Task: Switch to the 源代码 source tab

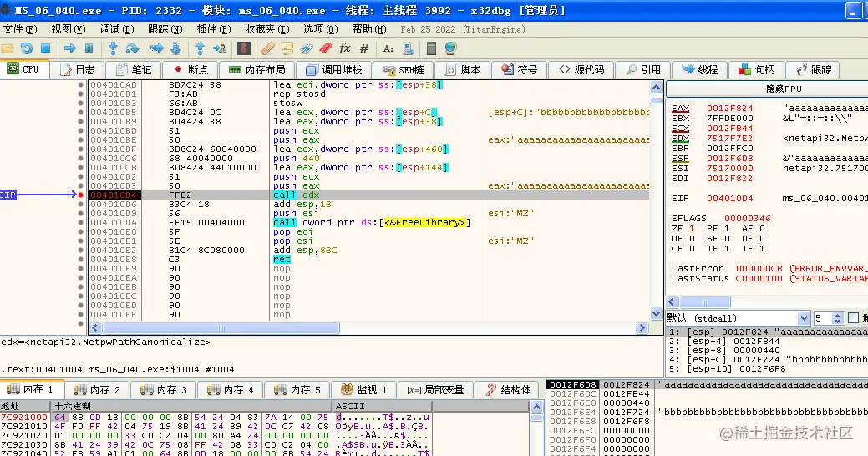Action: coord(580,69)
